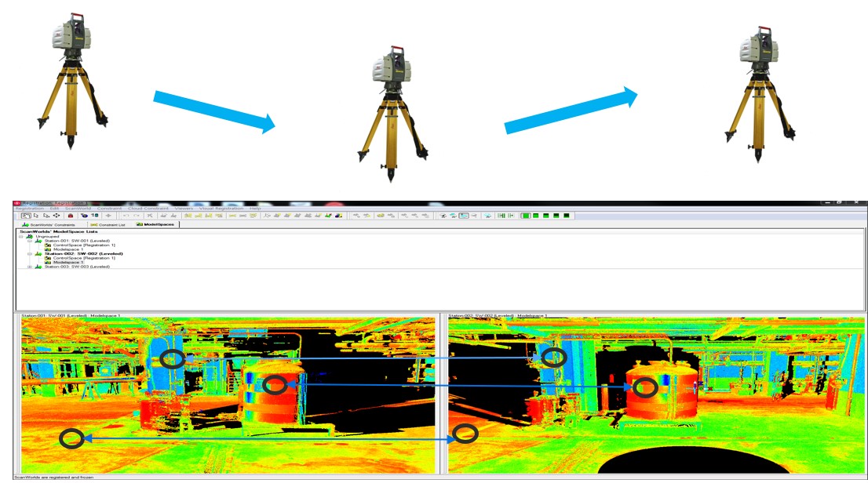Toggle the last green square view button

(567, 215)
